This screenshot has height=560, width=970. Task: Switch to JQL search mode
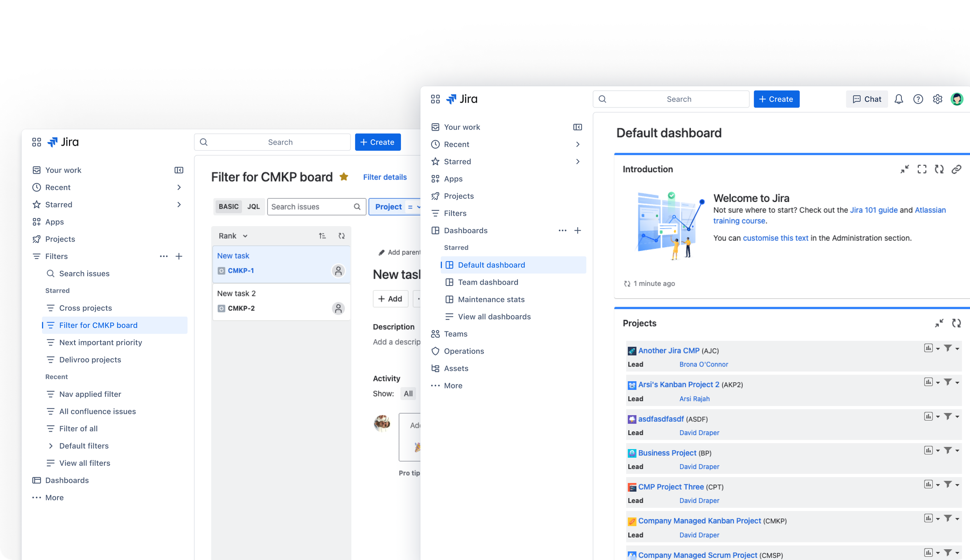(253, 207)
